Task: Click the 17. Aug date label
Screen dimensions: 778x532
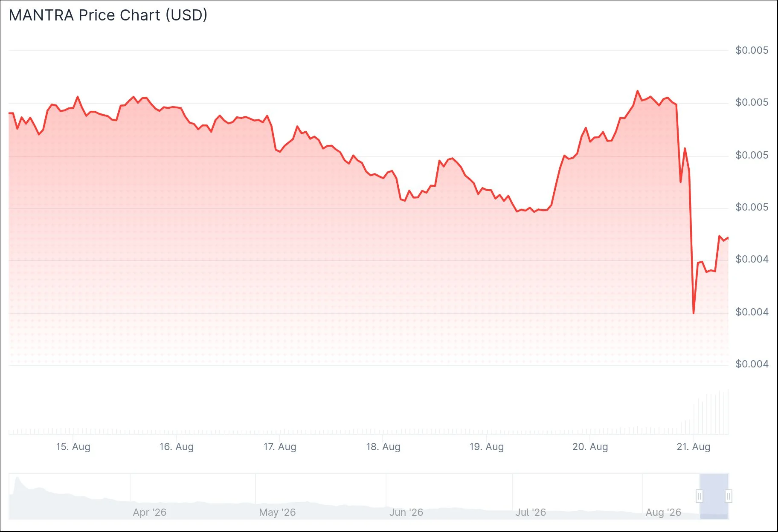Action: [x=280, y=447]
